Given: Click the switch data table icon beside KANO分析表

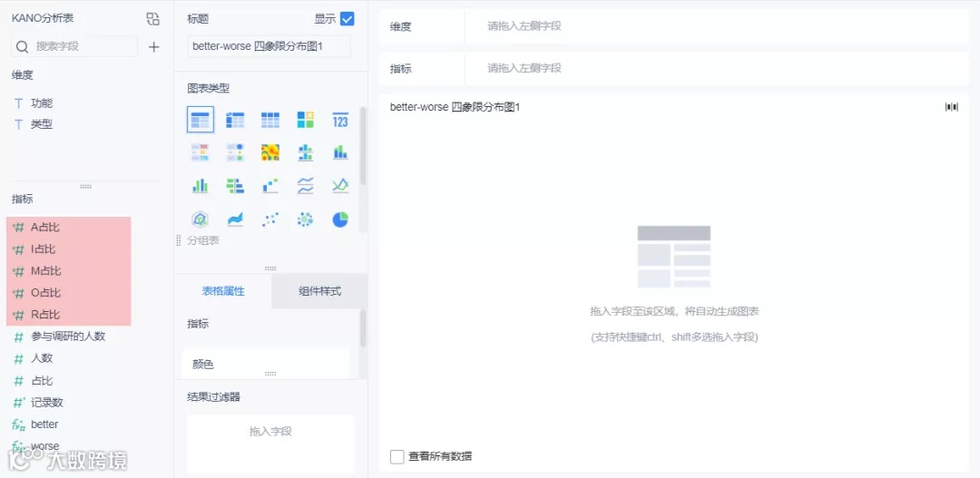Looking at the screenshot, I should click(153, 19).
